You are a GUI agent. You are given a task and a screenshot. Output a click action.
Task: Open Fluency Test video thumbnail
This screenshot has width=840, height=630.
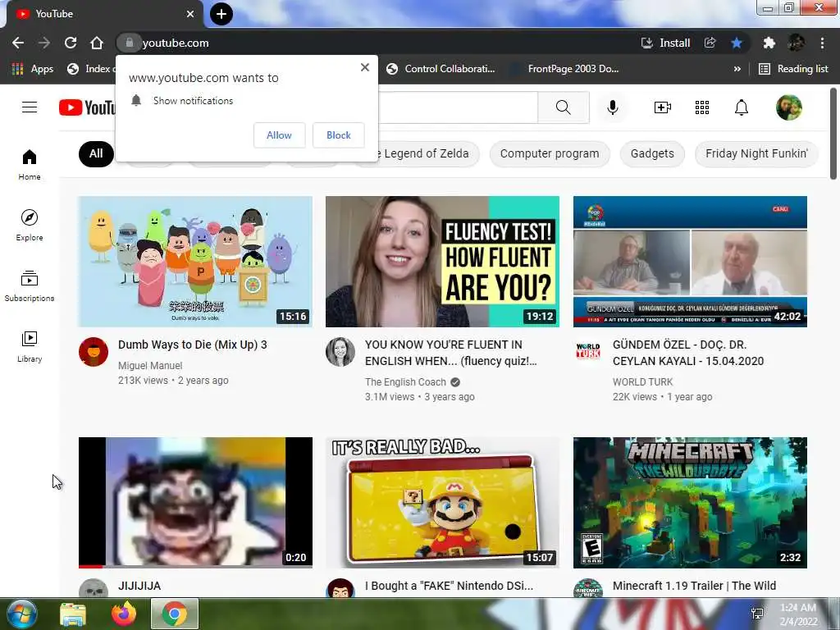442,262
